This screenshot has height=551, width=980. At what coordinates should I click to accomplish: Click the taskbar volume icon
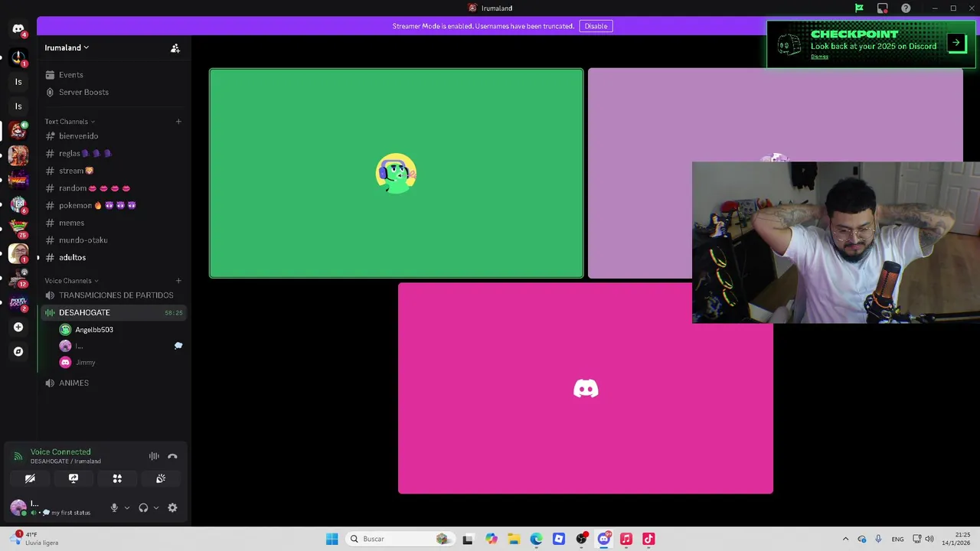929,539
